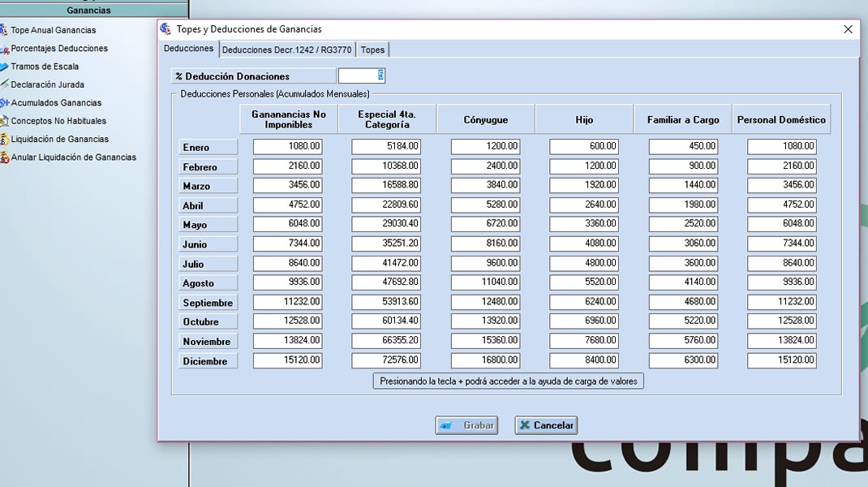This screenshot has height=487, width=868.
Task: Click Septiembre Cónyugue field 12480.00
Action: (x=486, y=301)
